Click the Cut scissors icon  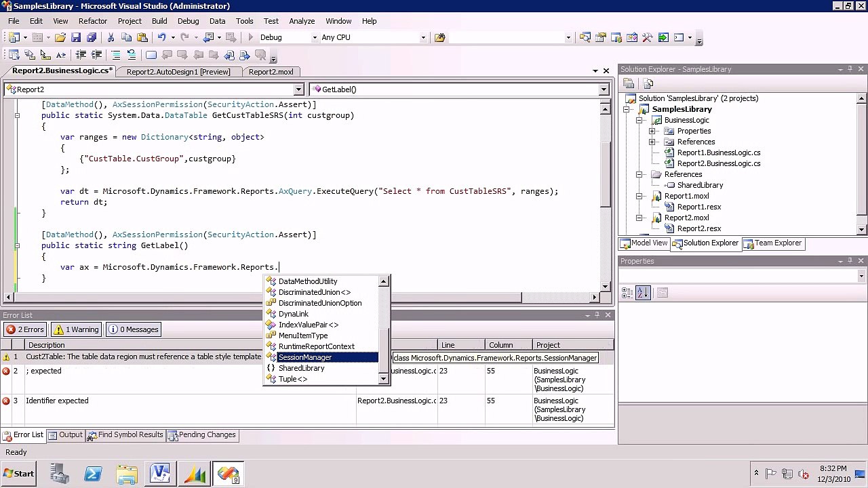[x=111, y=38]
